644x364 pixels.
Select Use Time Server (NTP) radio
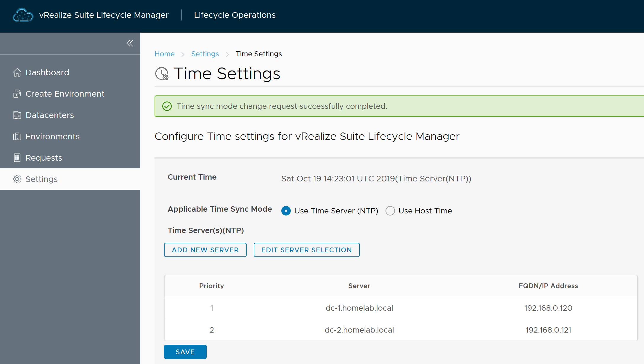(x=286, y=211)
